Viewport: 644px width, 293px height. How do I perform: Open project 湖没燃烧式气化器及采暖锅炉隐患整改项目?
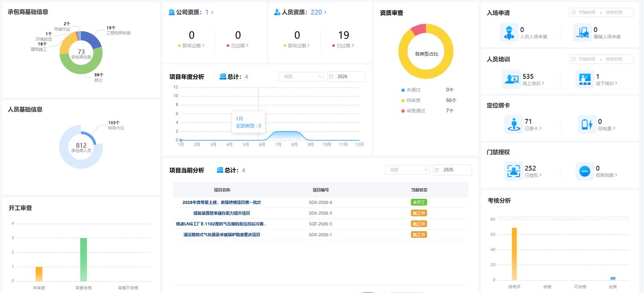click(222, 234)
